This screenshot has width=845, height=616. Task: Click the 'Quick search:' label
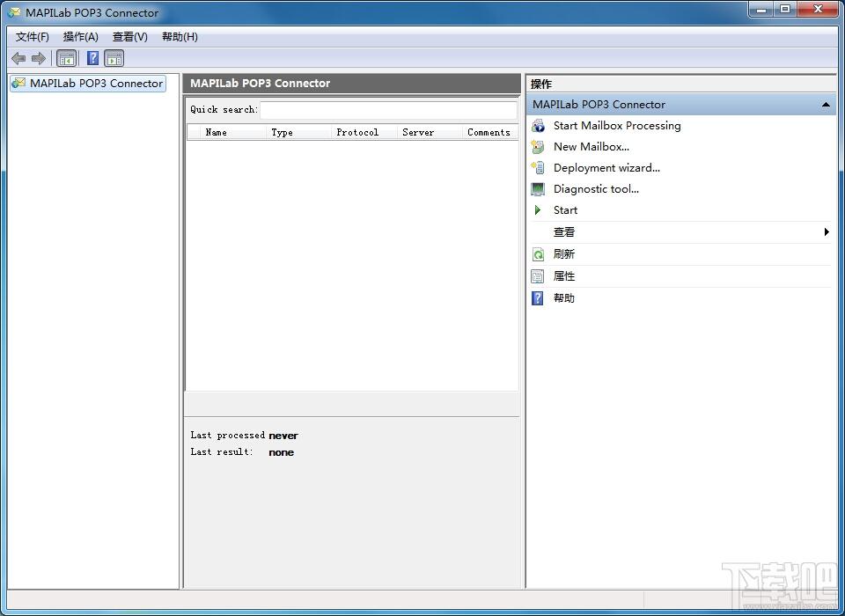[x=224, y=109]
